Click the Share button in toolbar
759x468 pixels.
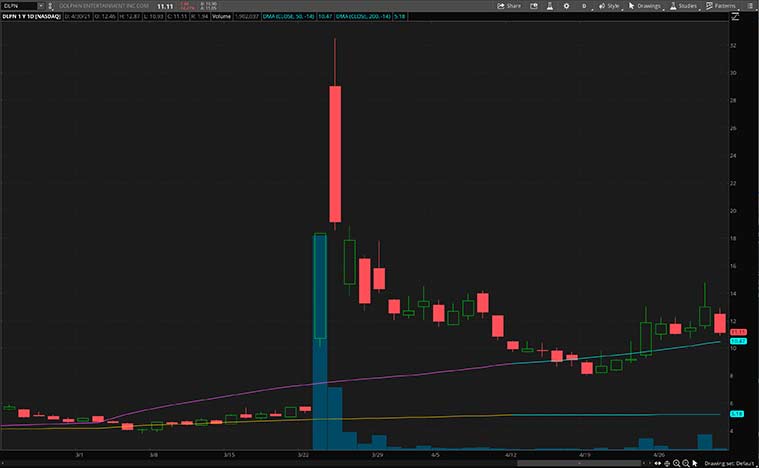pos(509,5)
